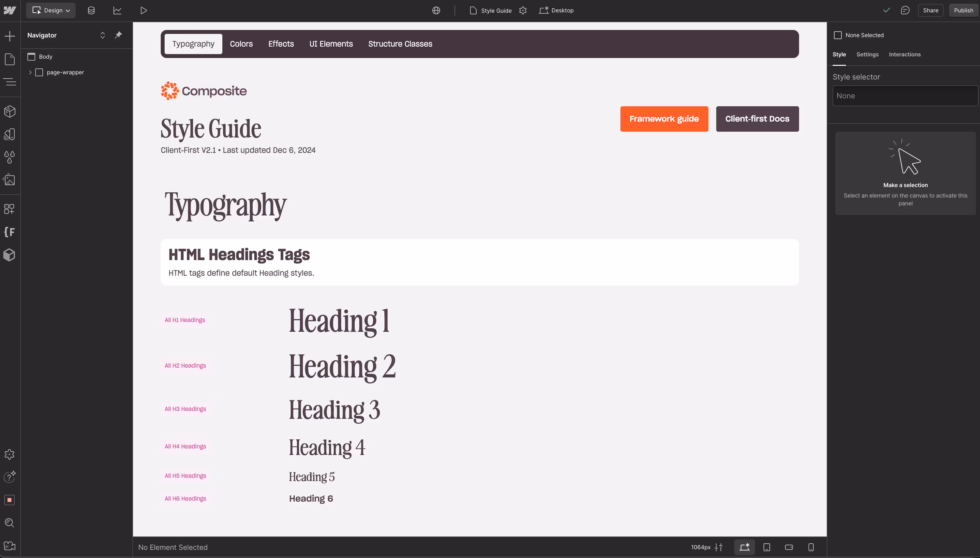Image resolution: width=980 pixels, height=558 pixels.
Task: Click the Composite logo
Action: pyautogui.click(x=203, y=91)
